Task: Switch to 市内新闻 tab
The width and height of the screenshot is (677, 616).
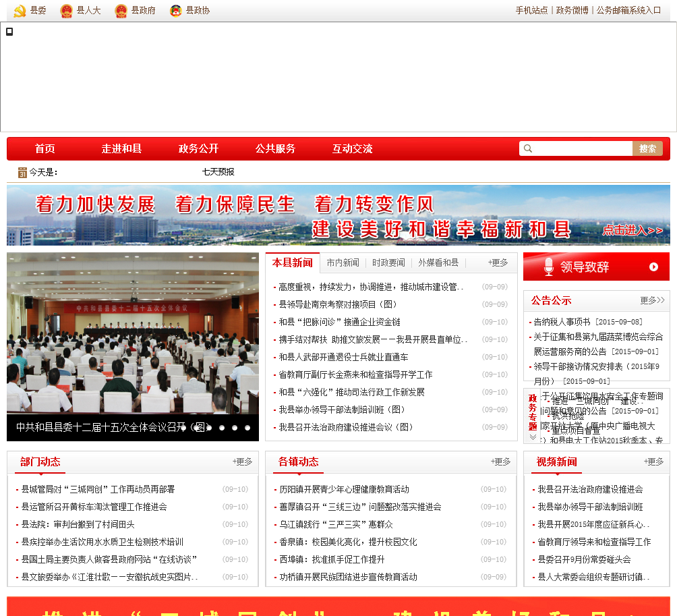Action: (343, 262)
